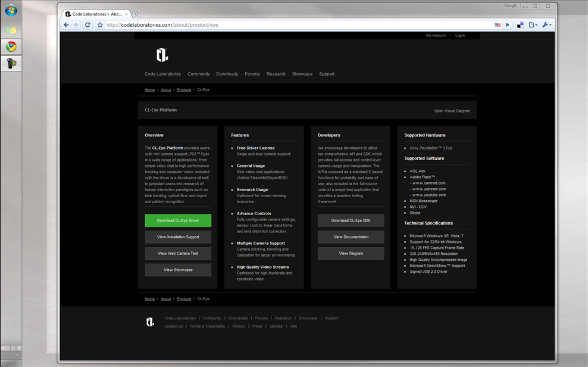Open the Chrome page menu
This screenshot has width=588, height=367.
point(533,25)
